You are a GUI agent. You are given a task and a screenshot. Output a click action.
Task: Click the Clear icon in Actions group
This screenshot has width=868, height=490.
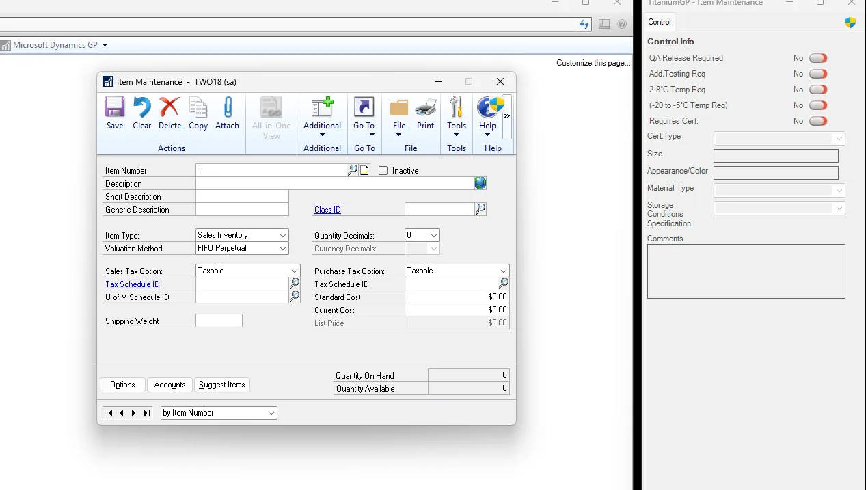coord(141,107)
